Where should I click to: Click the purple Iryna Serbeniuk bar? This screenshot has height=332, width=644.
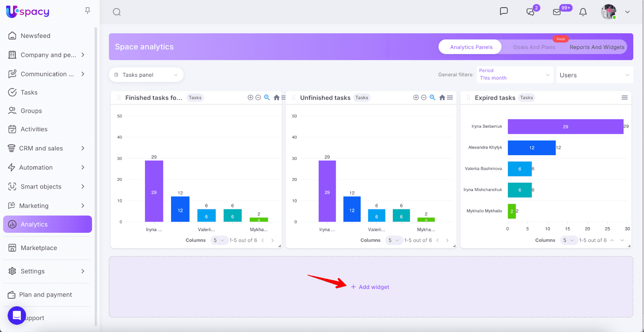pyautogui.click(x=565, y=127)
